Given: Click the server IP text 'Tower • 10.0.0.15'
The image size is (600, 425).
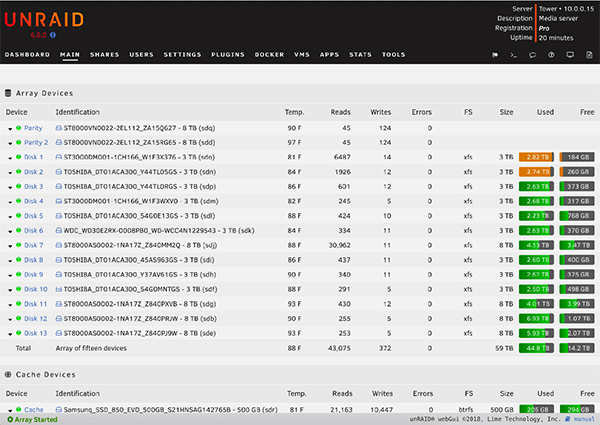Looking at the screenshot, I should (x=566, y=8).
